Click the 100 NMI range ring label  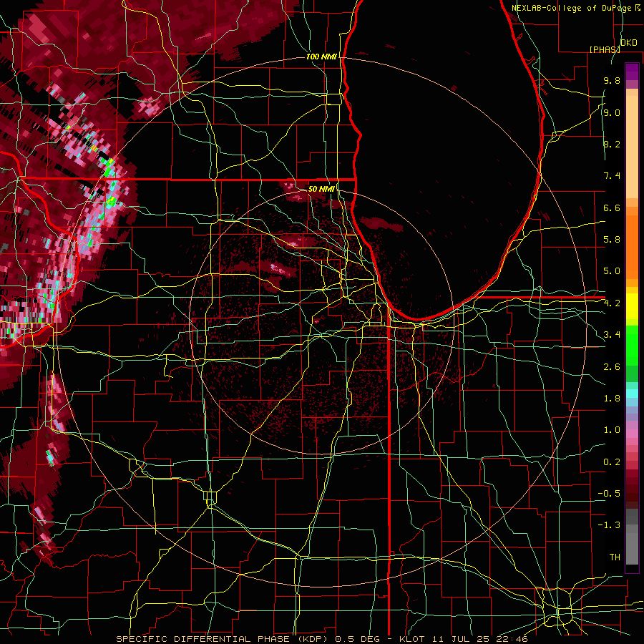pyautogui.click(x=321, y=57)
